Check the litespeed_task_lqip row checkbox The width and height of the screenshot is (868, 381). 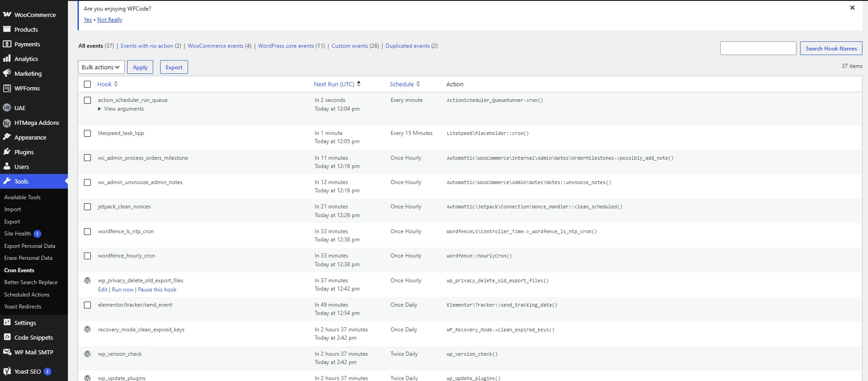[x=88, y=133]
